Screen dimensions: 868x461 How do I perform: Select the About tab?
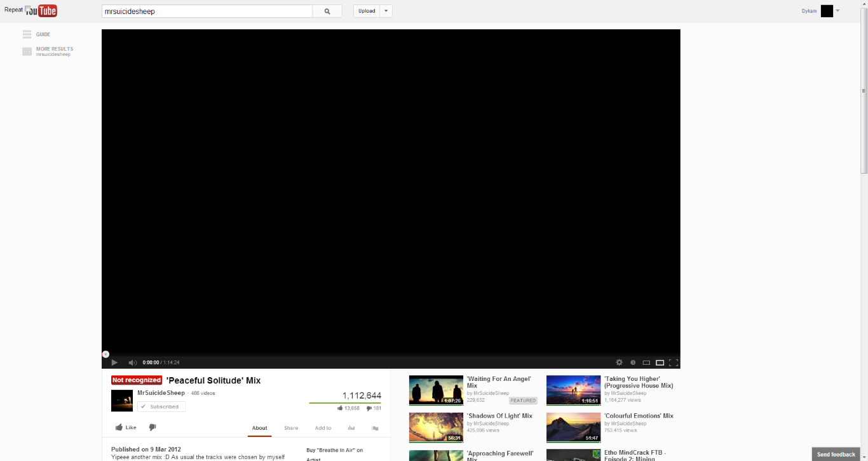259,428
